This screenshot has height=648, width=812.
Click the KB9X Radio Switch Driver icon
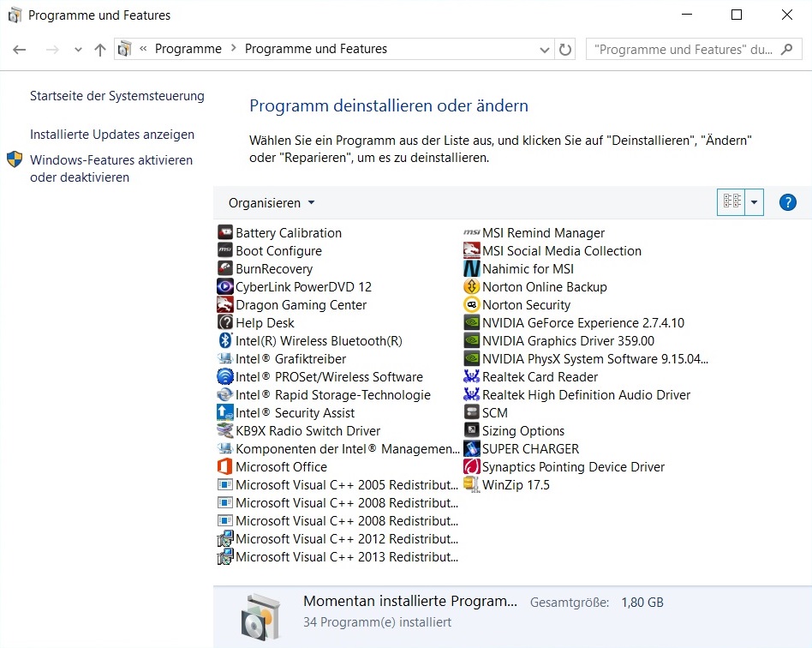pos(224,430)
